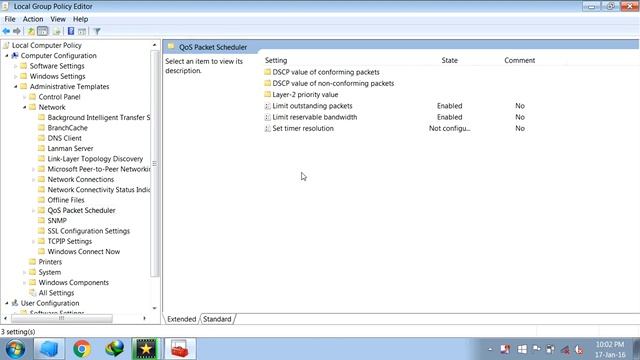Select Local Computer Policy root

(47, 45)
